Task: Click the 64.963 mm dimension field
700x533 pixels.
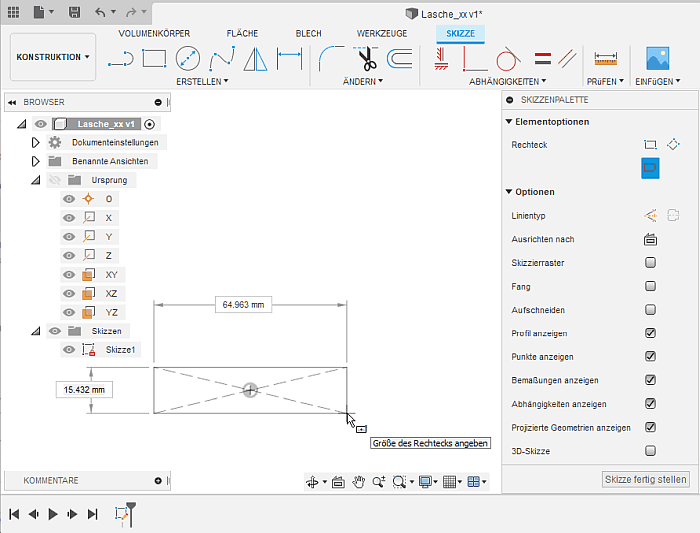Action: pyautogui.click(x=242, y=304)
